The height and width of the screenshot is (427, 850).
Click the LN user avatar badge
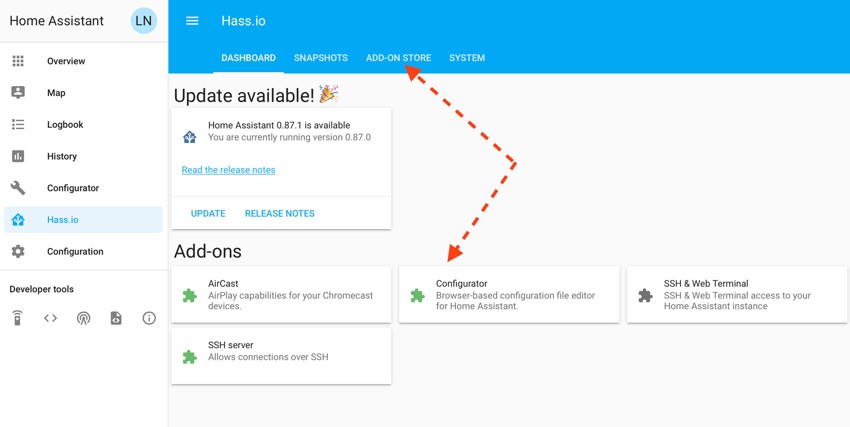click(144, 21)
